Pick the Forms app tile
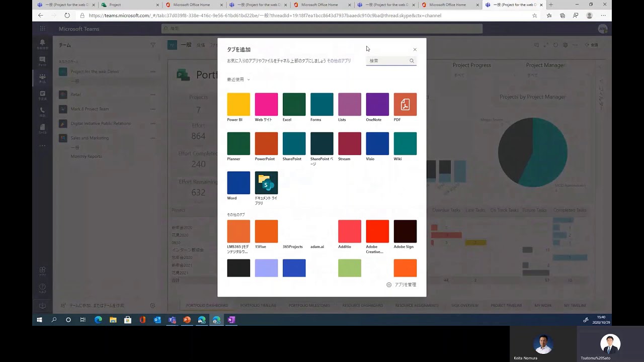644x362 pixels. 321,105
